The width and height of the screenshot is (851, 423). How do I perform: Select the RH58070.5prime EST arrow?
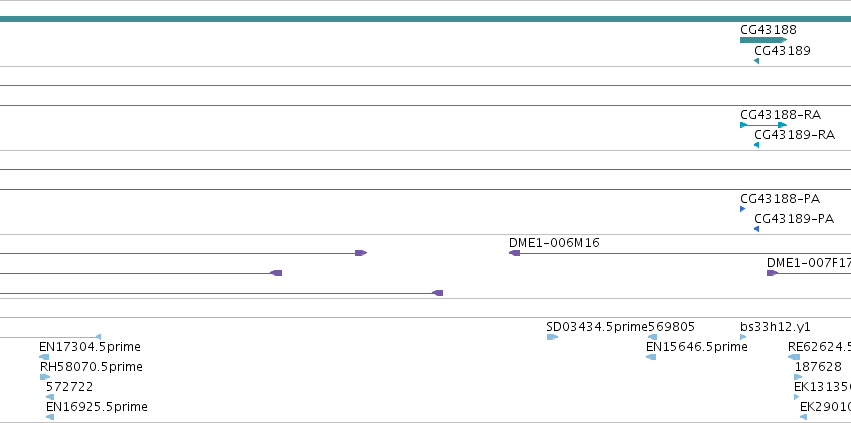[x=45, y=377]
